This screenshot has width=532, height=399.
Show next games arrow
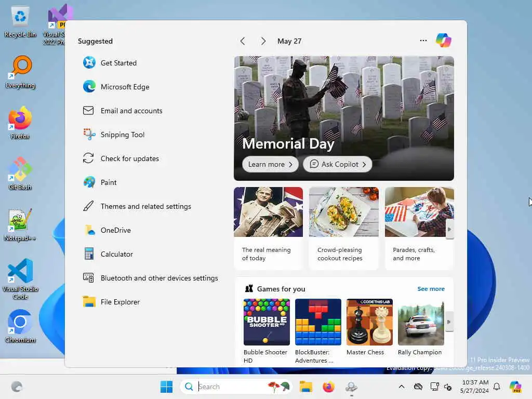[449, 322]
